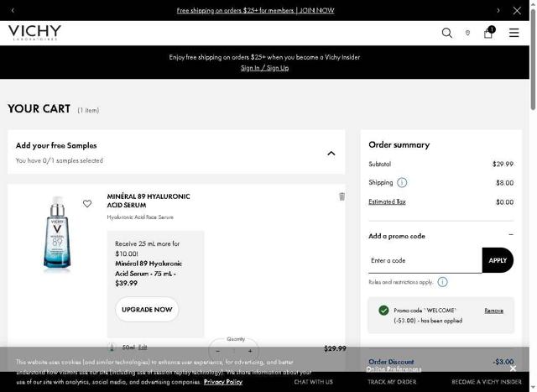537x392 pixels.
Task: Collapse the Add a promo code section
Action: [511, 235]
